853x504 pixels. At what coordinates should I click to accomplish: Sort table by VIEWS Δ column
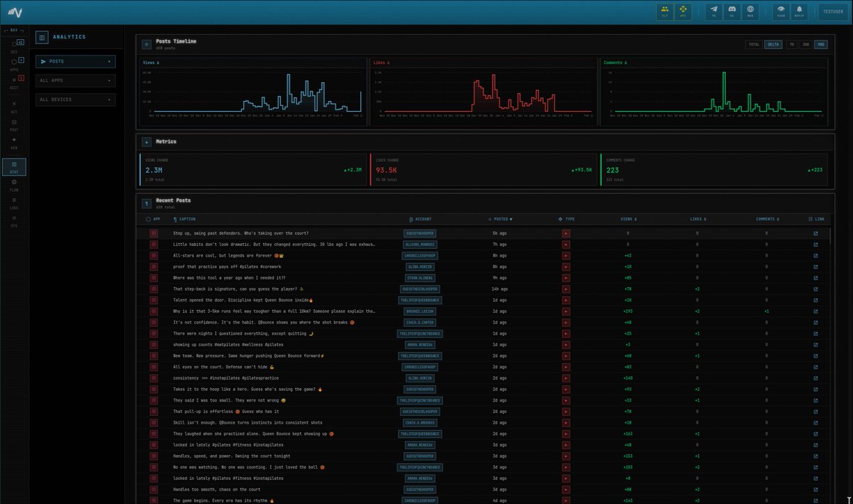tap(628, 219)
